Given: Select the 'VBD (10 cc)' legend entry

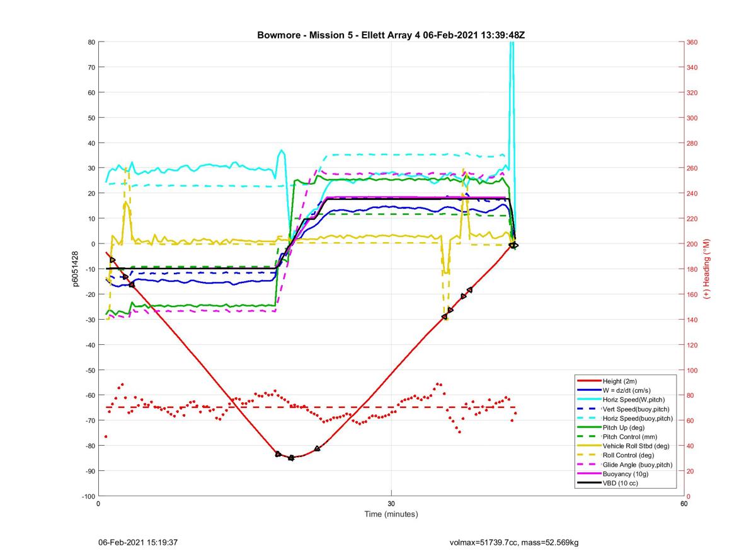Looking at the screenshot, I should pyautogui.click(x=621, y=484).
